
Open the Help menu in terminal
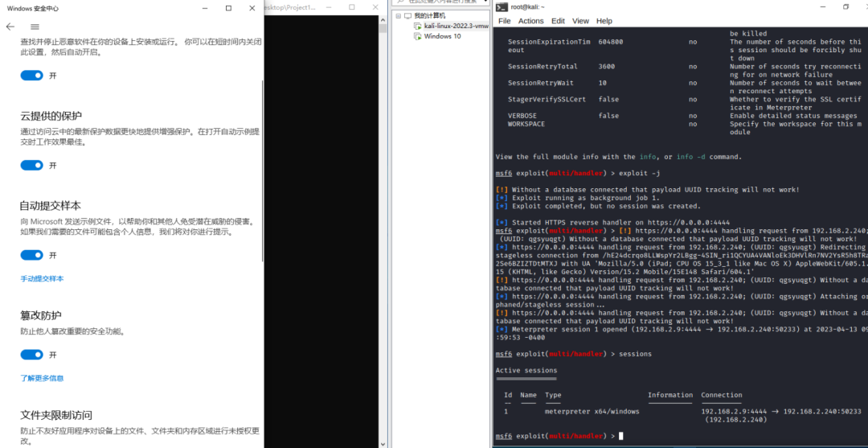pyautogui.click(x=604, y=21)
